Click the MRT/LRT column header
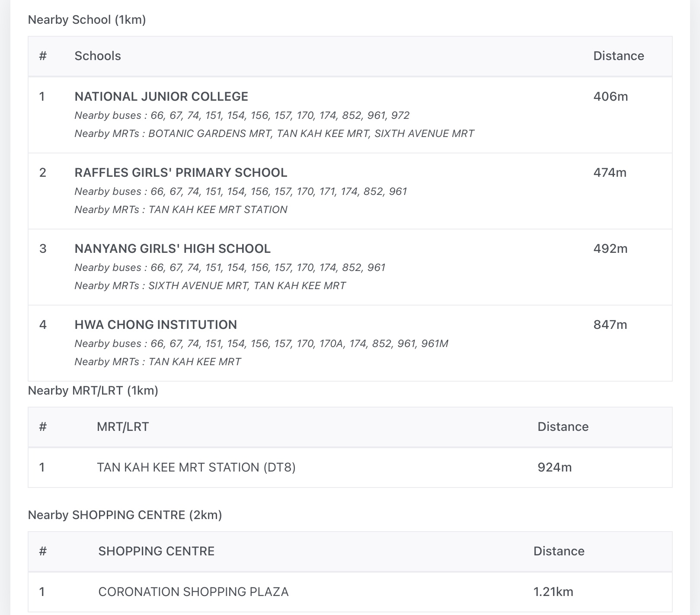The image size is (700, 615). [123, 427]
